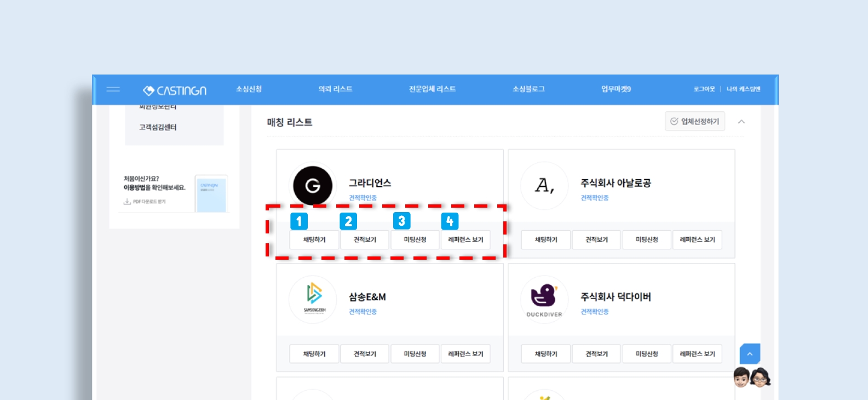The width and height of the screenshot is (868, 400).
Task: Click 미팅신청 for 삼송E&M
Action: (x=415, y=354)
